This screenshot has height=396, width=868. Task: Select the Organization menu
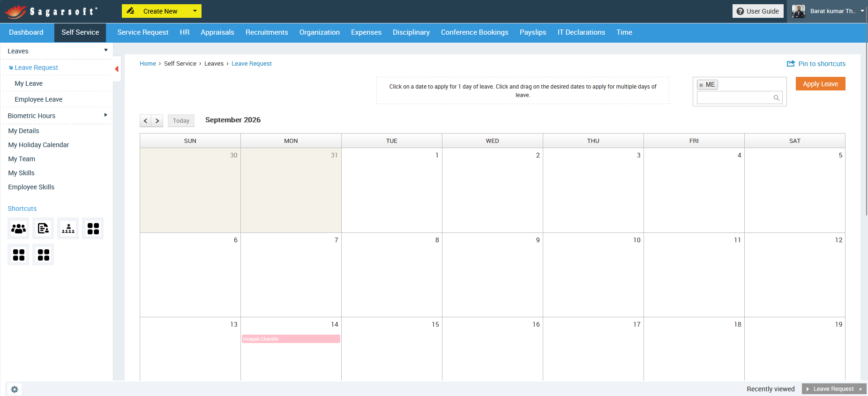[x=320, y=32]
